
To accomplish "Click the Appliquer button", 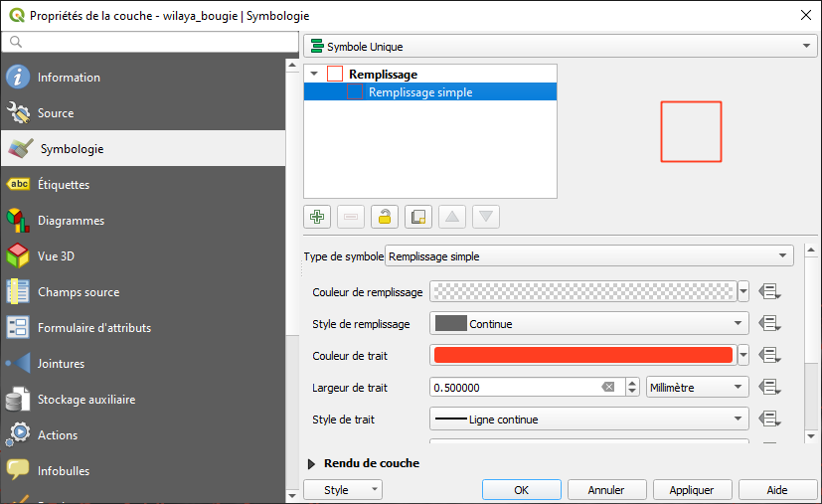I will tap(692, 490).
